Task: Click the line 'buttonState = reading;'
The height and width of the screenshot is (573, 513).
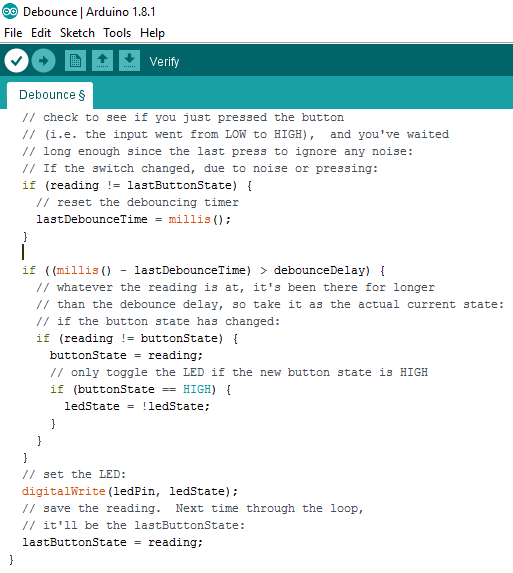Action: click(x=126, y=355)
